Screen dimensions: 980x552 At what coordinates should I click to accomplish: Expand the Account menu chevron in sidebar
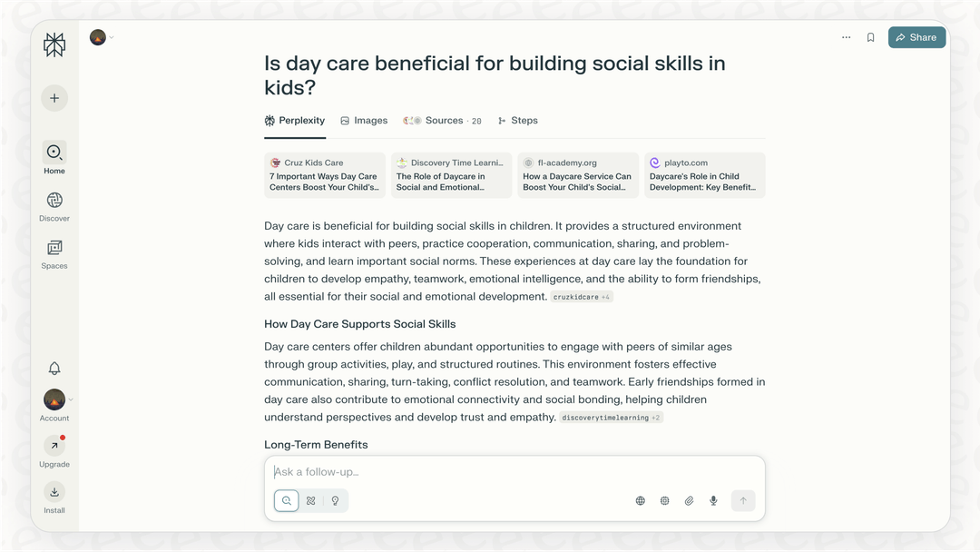[x=71, y=399]
